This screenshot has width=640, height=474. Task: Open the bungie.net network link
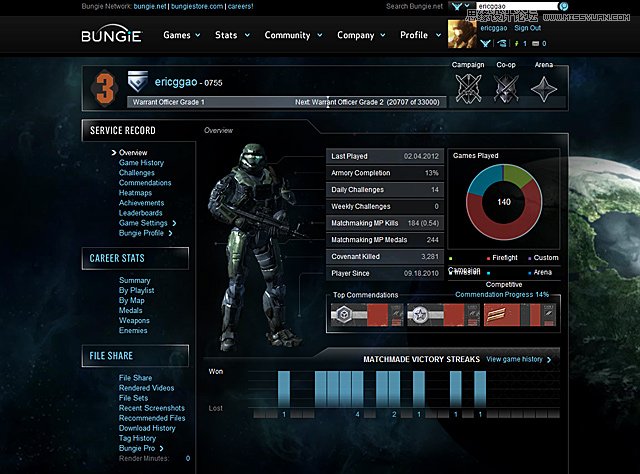tap(150, 6)
